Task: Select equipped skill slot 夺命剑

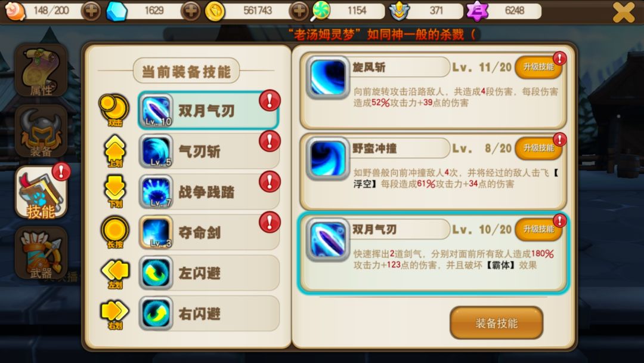Action: point(209,232)
